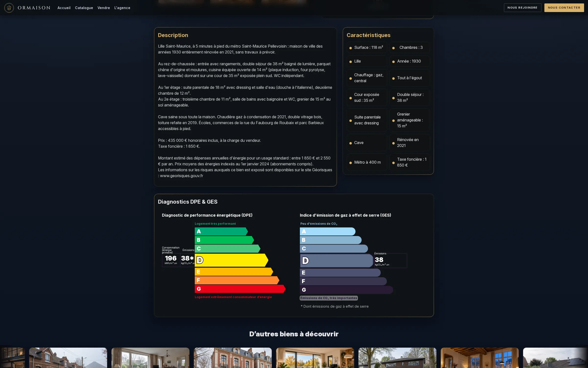Viewport: 588px width, 368px height.
Task: Click the GES class B bar
Action: click(x=331, y=240)
